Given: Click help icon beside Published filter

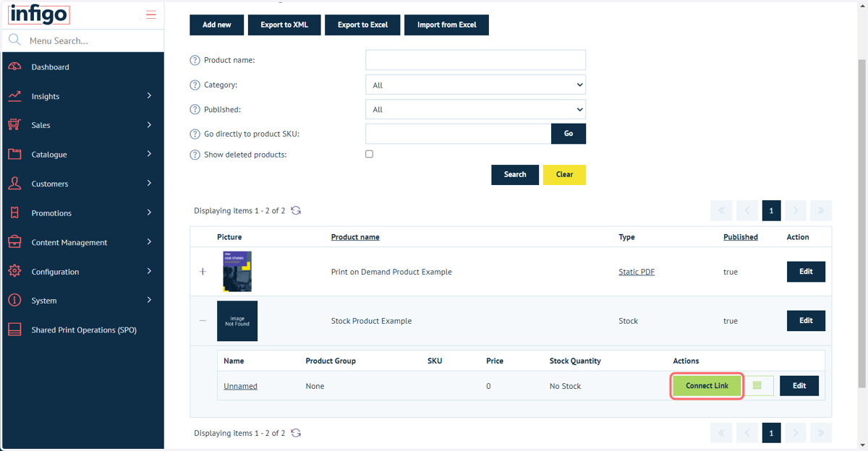Looking at the screenshot, I should [x=195, y=109].
